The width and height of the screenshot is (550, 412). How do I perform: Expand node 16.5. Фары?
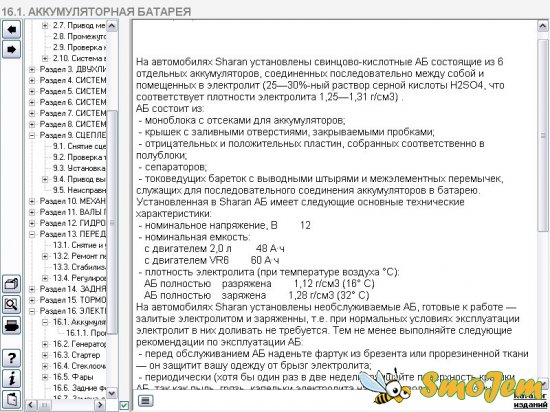pyautogui.click(x=45, y=377)
